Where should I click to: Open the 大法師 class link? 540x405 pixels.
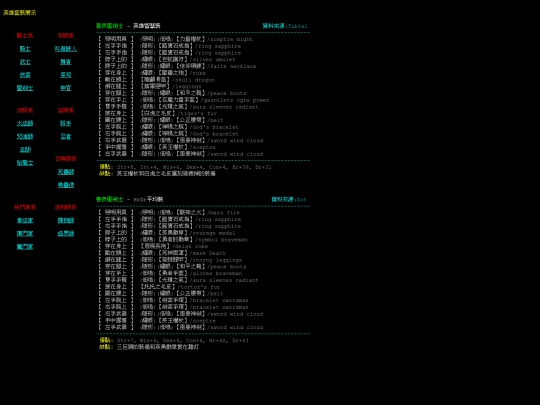(x=25, y=123)
